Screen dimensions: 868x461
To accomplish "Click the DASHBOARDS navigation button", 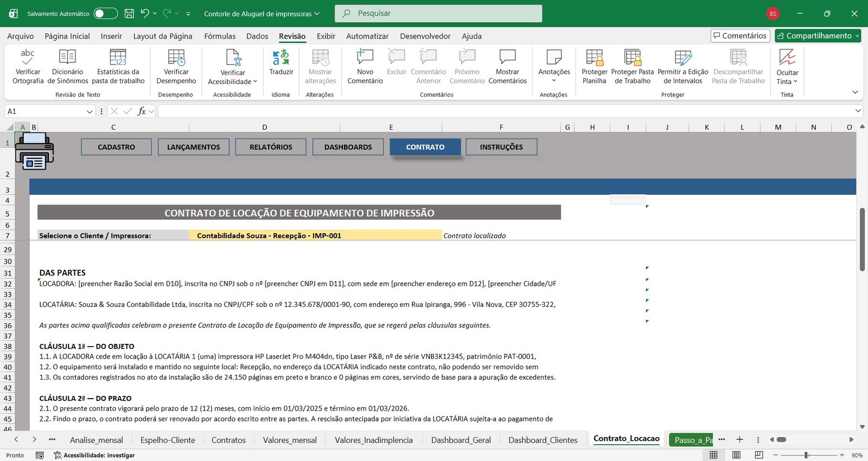I will (x=348, y=147).
